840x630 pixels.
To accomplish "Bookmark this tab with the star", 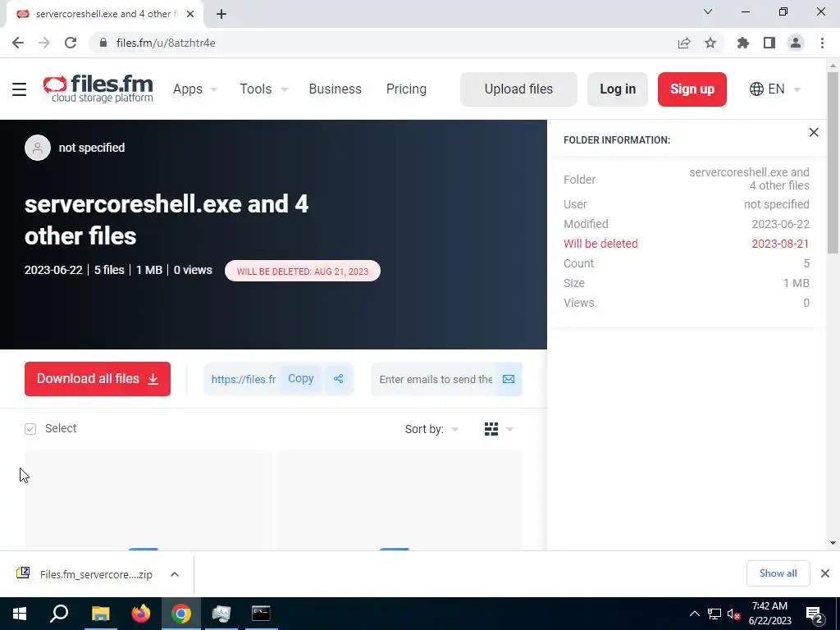I will (710, 43).
